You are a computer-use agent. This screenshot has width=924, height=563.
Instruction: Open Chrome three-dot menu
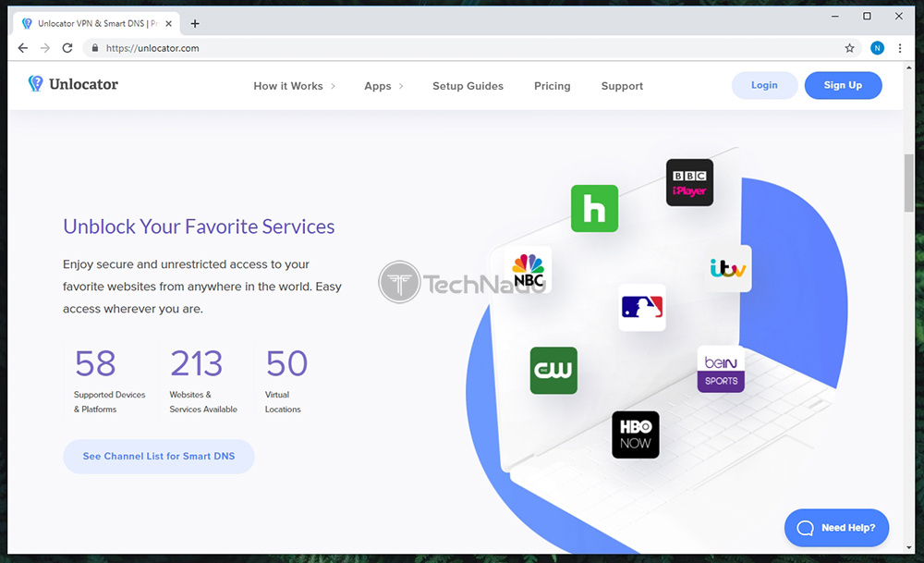pos(900,48)
